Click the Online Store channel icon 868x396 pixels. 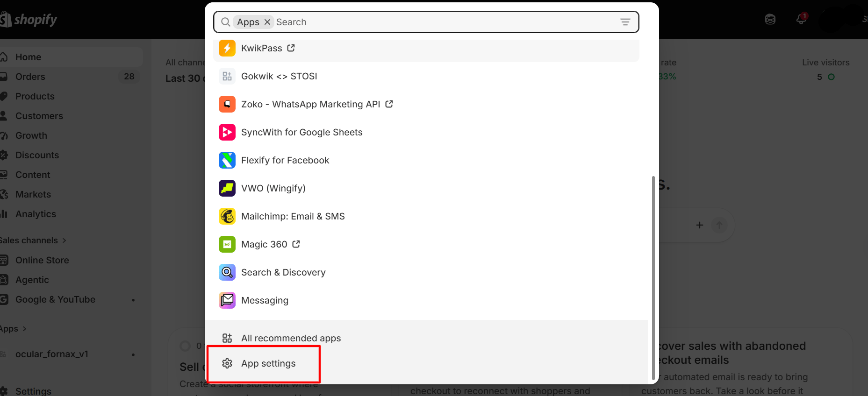4,260
